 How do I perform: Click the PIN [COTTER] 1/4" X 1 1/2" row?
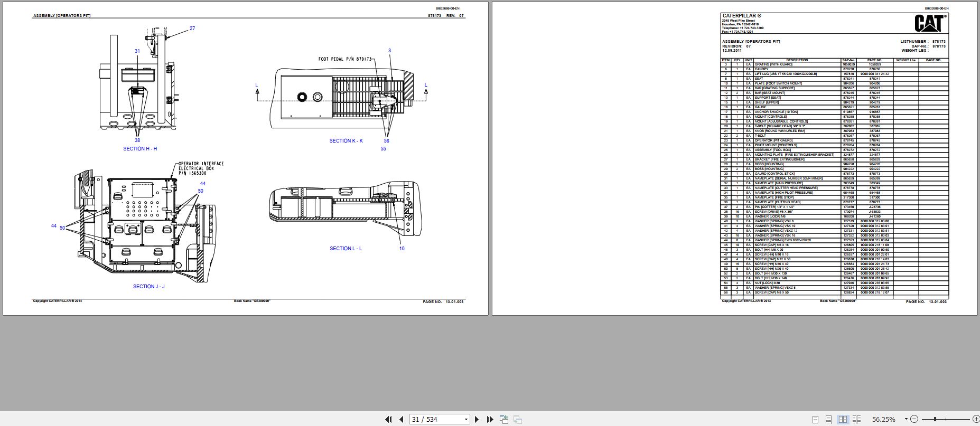coord(835,207)
